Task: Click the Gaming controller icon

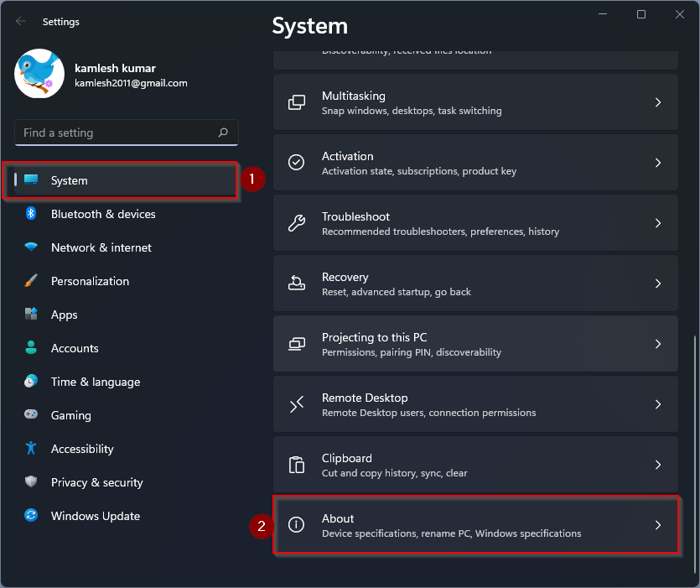Action: coord(31,414)
